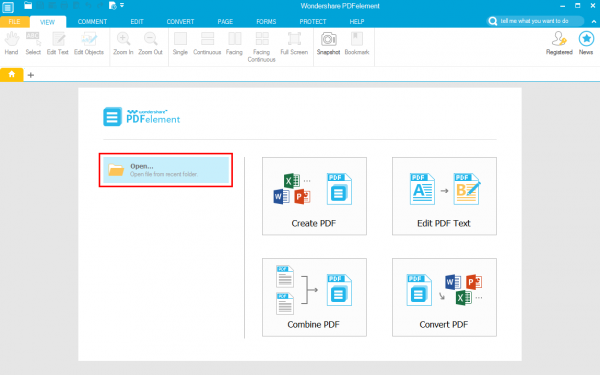Switch to the CONVERT ribbon tab
The height and width of the screenshot is (375, 600).
pos(180,22)
